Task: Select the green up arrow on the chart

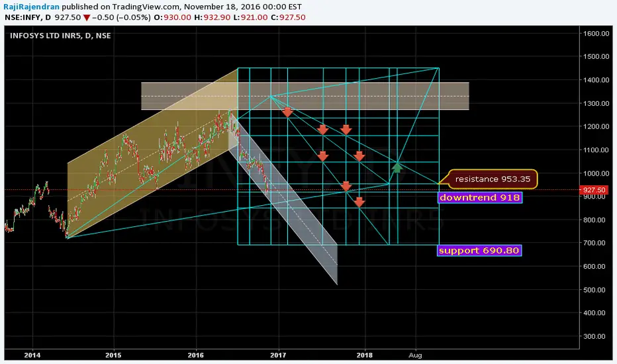Action: tap(397, 167)
